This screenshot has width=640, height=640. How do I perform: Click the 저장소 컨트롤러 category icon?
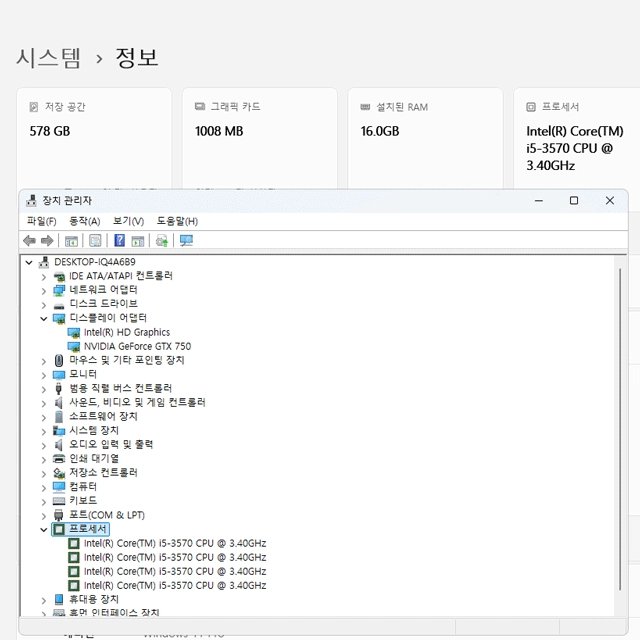click(59, 473)
